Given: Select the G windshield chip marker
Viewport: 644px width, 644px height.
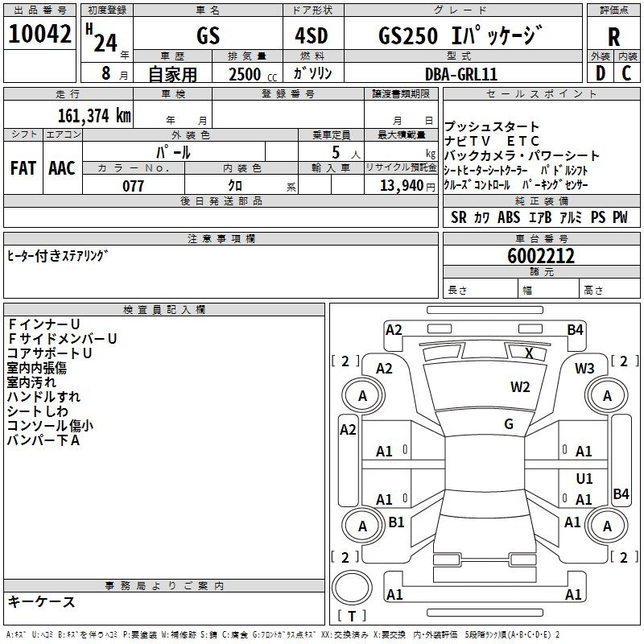Looking at the screenshot, I should pos(509,424).
